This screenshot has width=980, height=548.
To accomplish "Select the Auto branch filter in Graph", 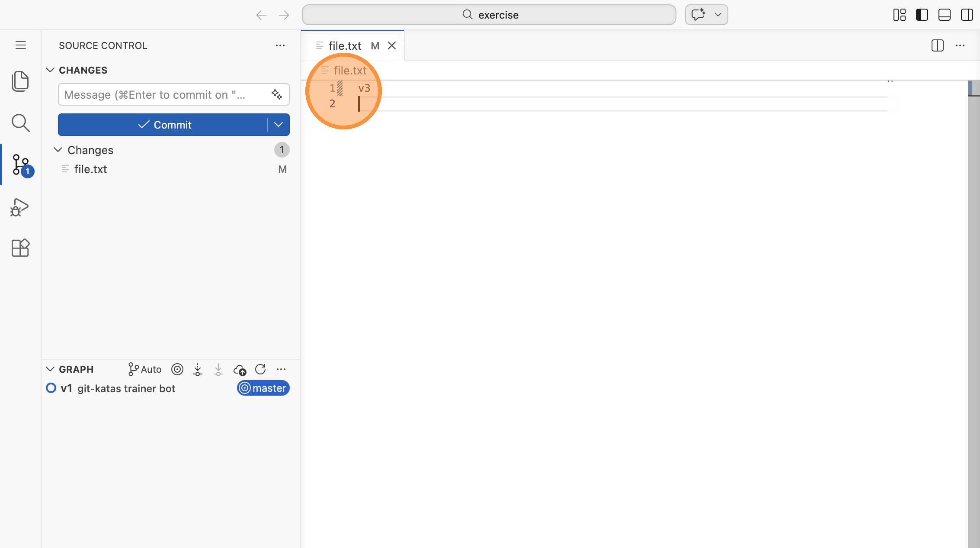I will 145,369.
